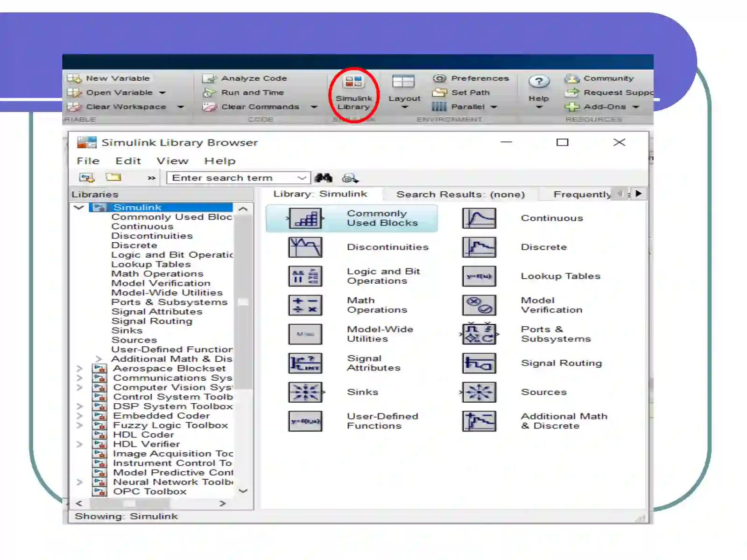Open the search term dropdown arrow

(x=302, y=178)
